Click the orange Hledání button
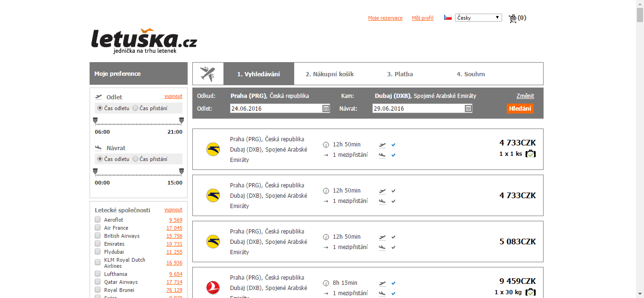Image resolution: width=644 pixels, height=298 pixels. [520, 108]
